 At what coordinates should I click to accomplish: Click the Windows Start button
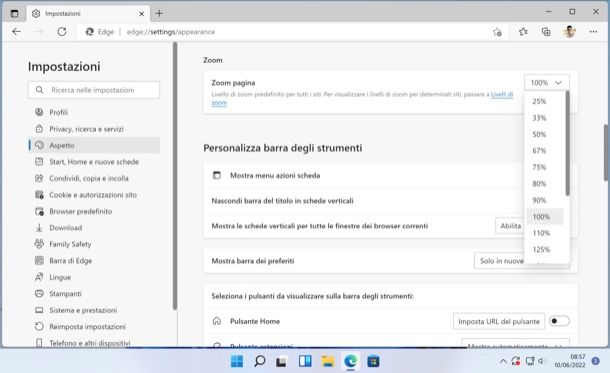(x=237, y=361)
